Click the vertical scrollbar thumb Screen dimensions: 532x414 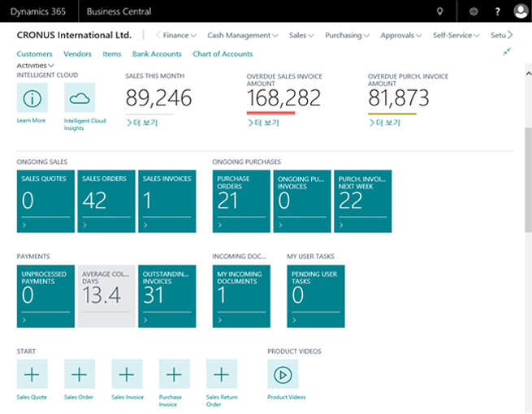coord(528,179)
